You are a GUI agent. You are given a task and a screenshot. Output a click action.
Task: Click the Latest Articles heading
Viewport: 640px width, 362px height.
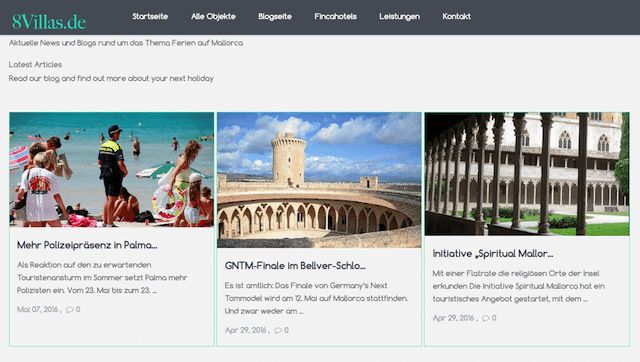tap(35, 64)
